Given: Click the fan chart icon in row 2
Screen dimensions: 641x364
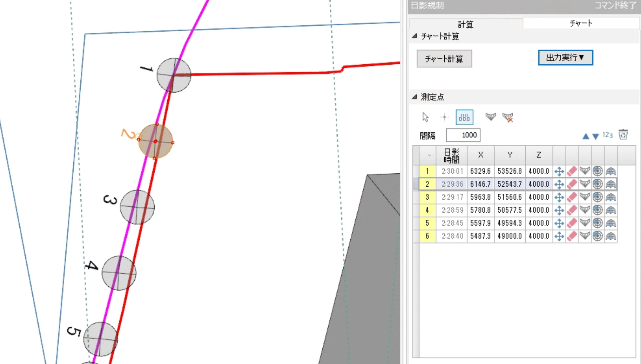Looking at the screenshot, I should [585, 184].
